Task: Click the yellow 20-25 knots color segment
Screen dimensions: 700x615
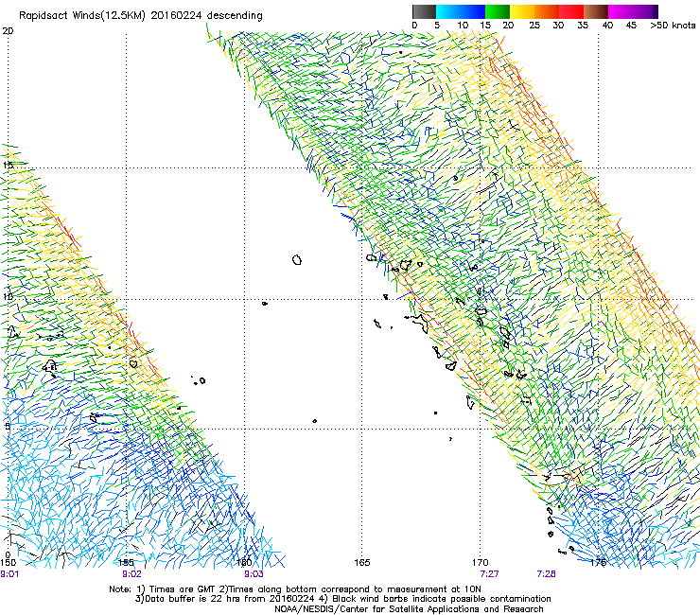Action: pyautogui.click(x=522, y=11)
